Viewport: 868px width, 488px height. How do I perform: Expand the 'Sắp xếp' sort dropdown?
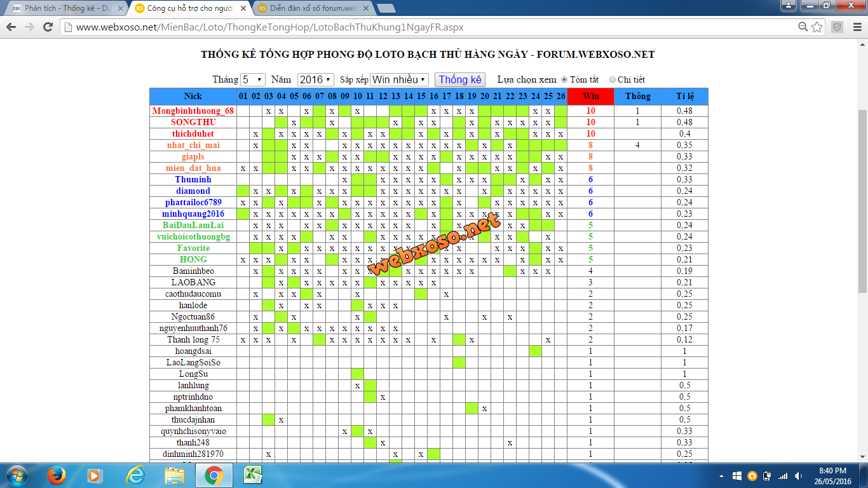point(399,79)
